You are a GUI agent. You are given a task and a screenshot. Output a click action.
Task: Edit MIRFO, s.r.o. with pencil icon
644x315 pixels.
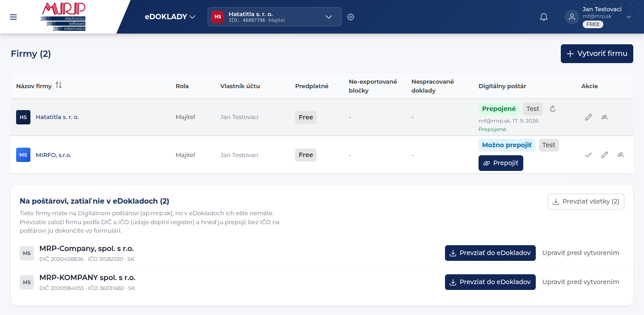pos(605,155)
